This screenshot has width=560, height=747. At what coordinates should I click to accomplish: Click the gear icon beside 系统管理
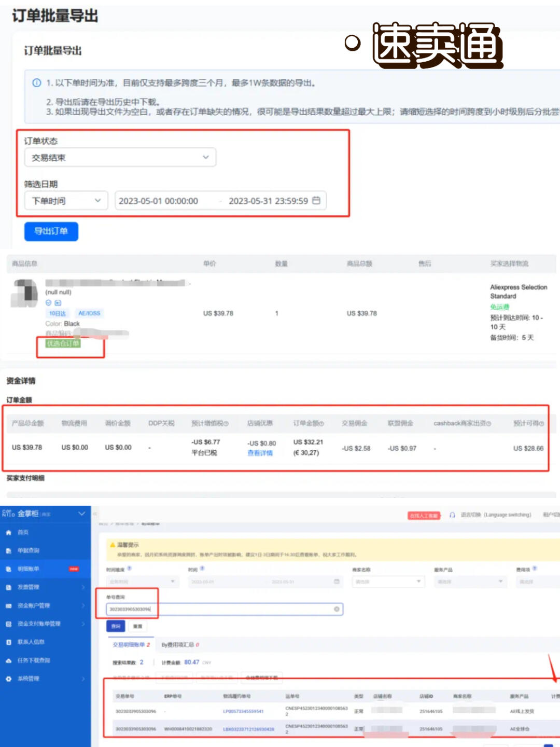coord(8,679)
